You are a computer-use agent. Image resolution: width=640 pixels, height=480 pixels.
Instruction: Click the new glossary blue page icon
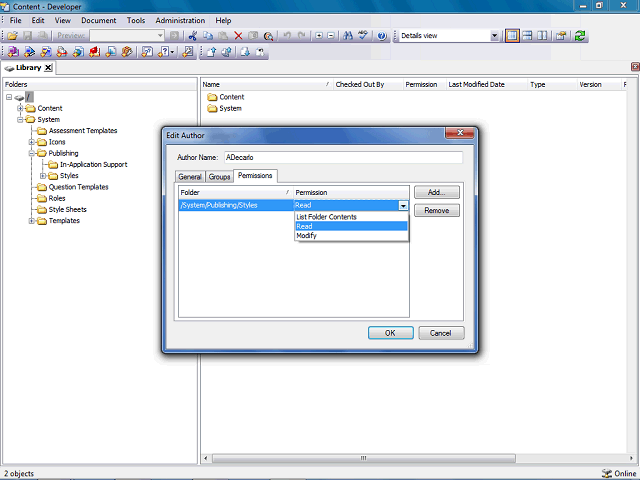coord(111,52)
